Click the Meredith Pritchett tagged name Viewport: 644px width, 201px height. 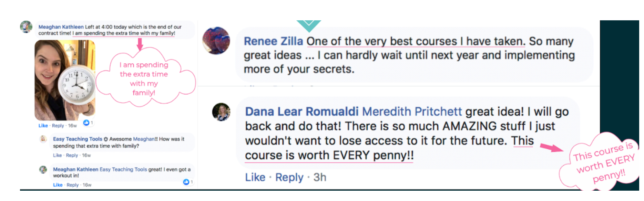(412, 112)
